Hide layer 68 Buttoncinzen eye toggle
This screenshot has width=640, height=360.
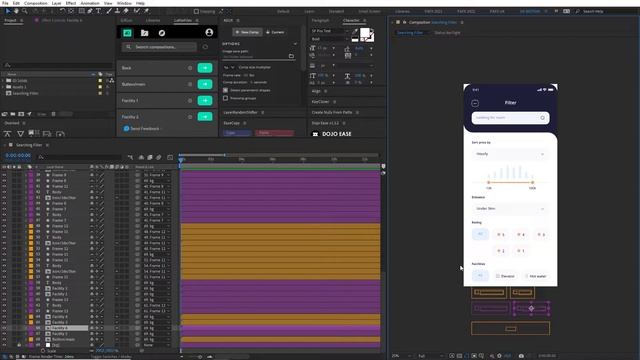pos(4,339)
